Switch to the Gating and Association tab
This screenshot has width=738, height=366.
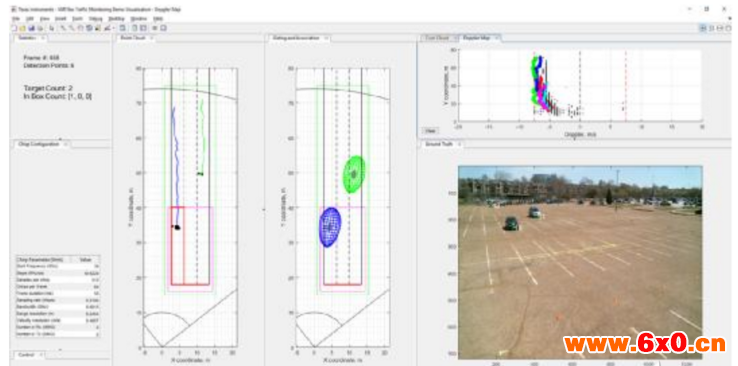tap(295, 38)
